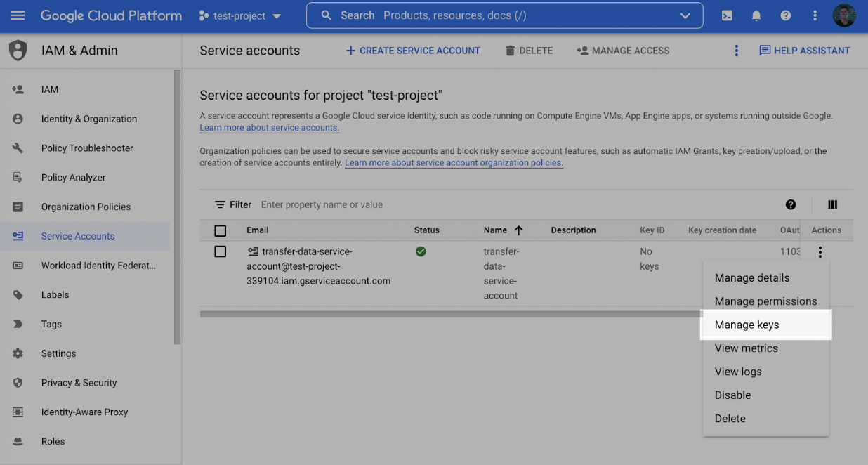Click the sidebar vertical scrollbar
The image size is (868, 465).
[177, 207]
